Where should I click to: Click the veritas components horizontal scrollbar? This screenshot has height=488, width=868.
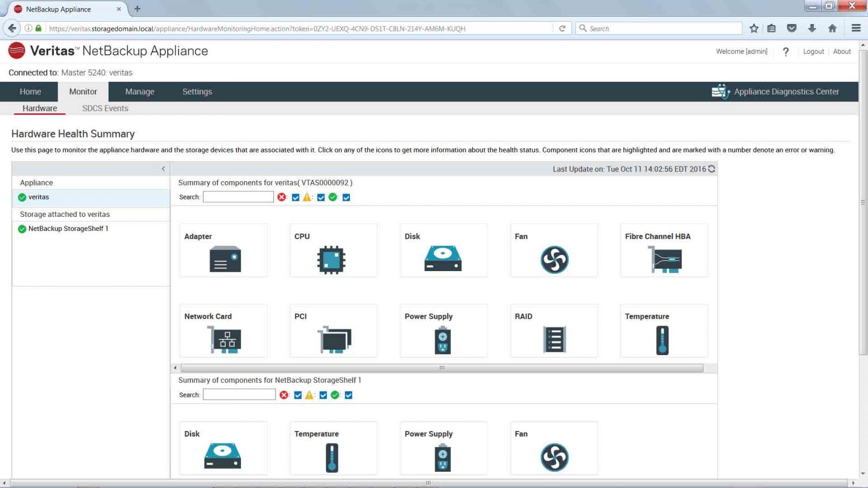click(442, 368)
